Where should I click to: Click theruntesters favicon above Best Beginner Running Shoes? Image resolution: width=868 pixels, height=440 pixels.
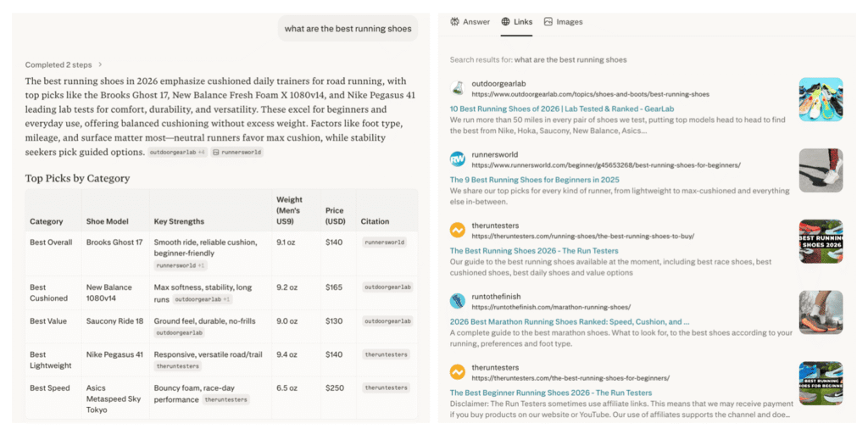click(x=457, y=372)
